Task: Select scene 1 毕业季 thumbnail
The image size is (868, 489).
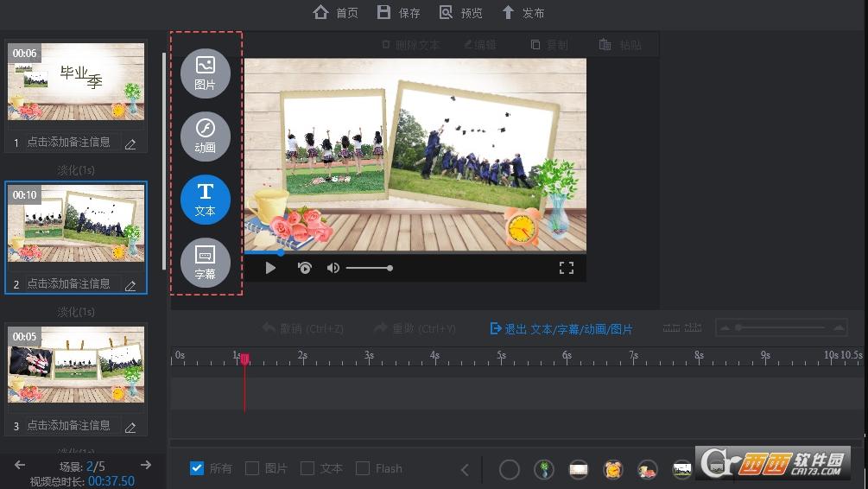Action: tap(76, 81)
